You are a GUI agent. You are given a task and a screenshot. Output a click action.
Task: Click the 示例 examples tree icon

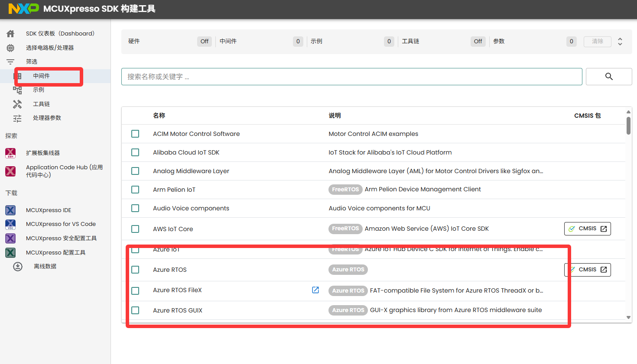tap(17, 90)
